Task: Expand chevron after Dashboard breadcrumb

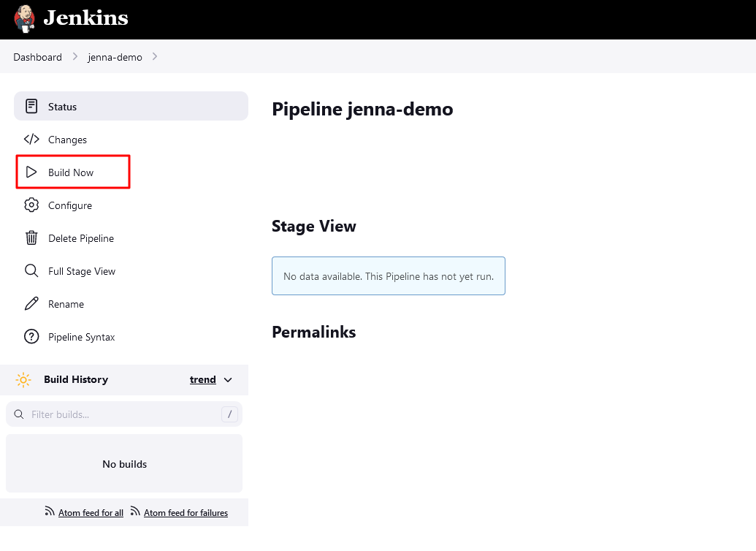Action: 75,56
